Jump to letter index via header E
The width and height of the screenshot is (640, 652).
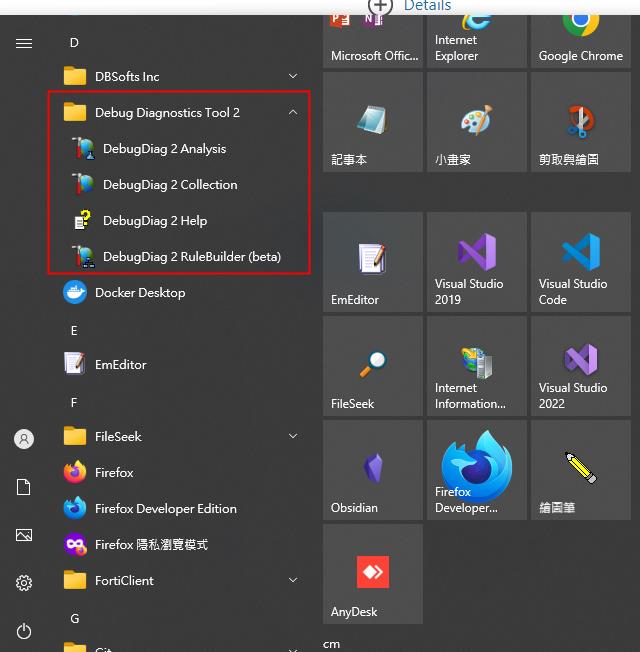point(74,331)
